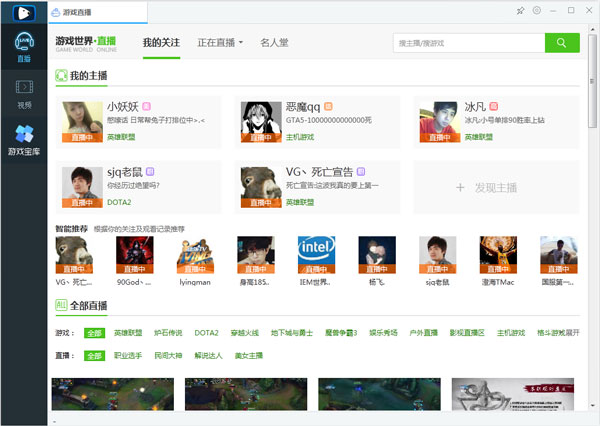This screenshot has height=426, width=600.
Task: Open 冰凡 streamer avatar
Action: pos(440,122)
